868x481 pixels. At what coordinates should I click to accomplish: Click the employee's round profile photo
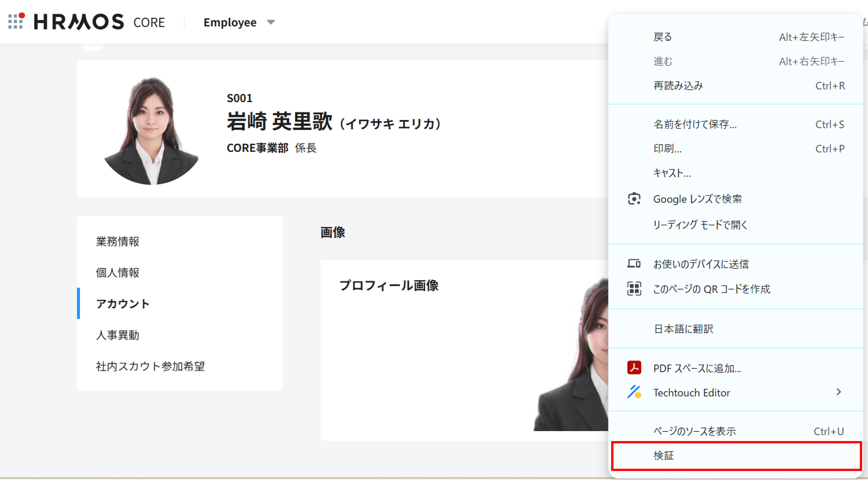[x=151, y=131]
